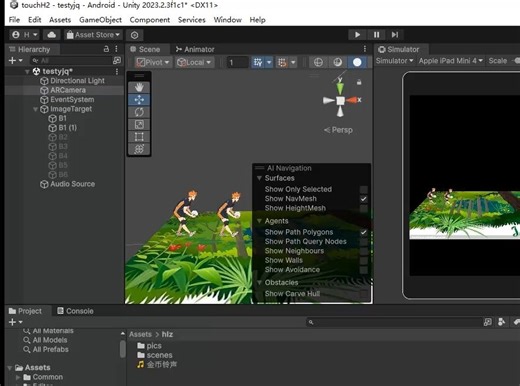520x386 pixels.
Task: Open the Simulator view mode dropdown
Action: point(395,61)
